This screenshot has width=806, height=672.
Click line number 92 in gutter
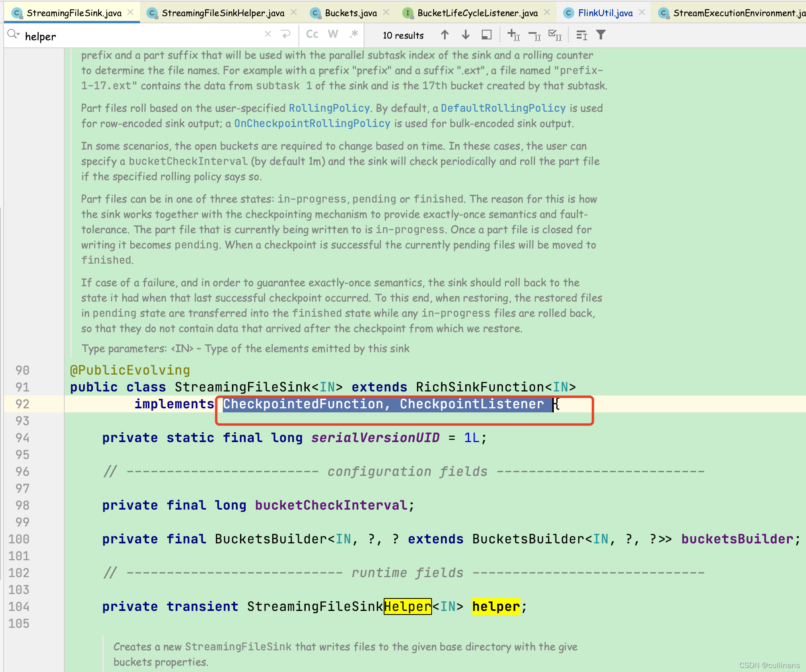coord(22,404)
